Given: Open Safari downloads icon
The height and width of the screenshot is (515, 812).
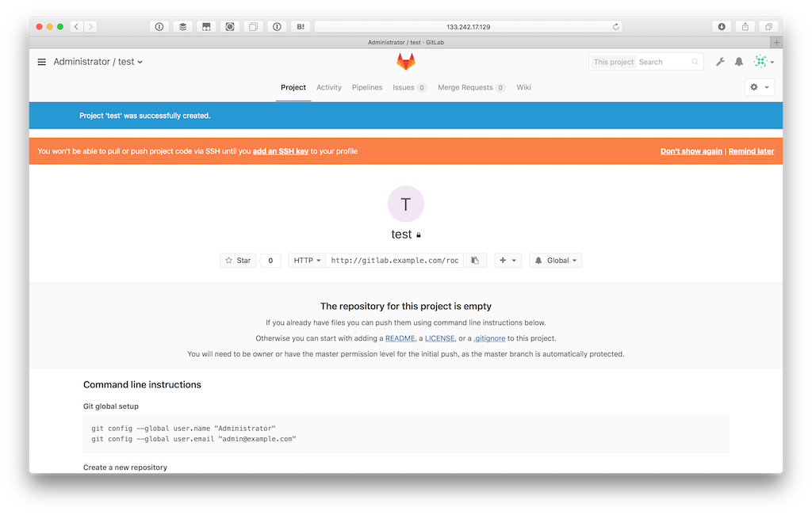Looking at the screenshot, I should [x=722, y=27].
